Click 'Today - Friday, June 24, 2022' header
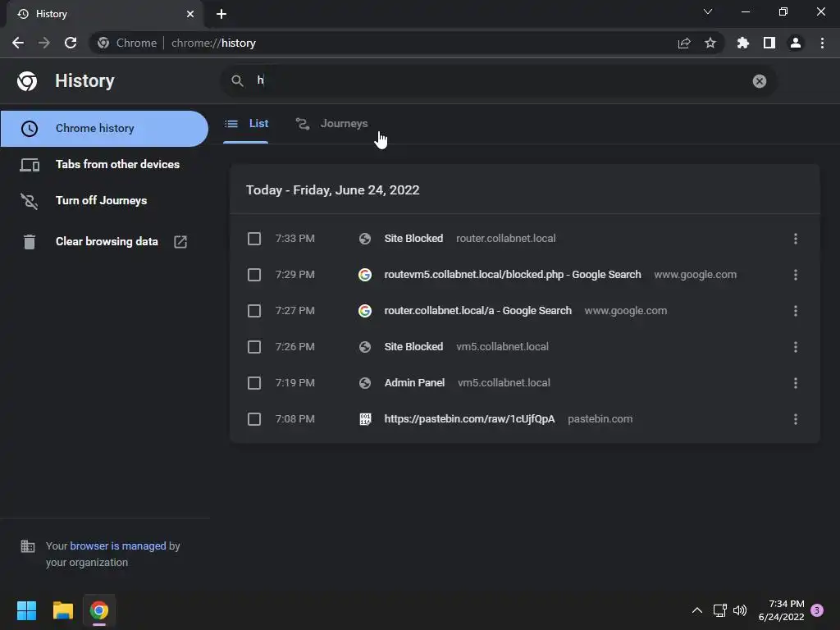The height and width of the screenshot is (630, 840). [333, 190]
